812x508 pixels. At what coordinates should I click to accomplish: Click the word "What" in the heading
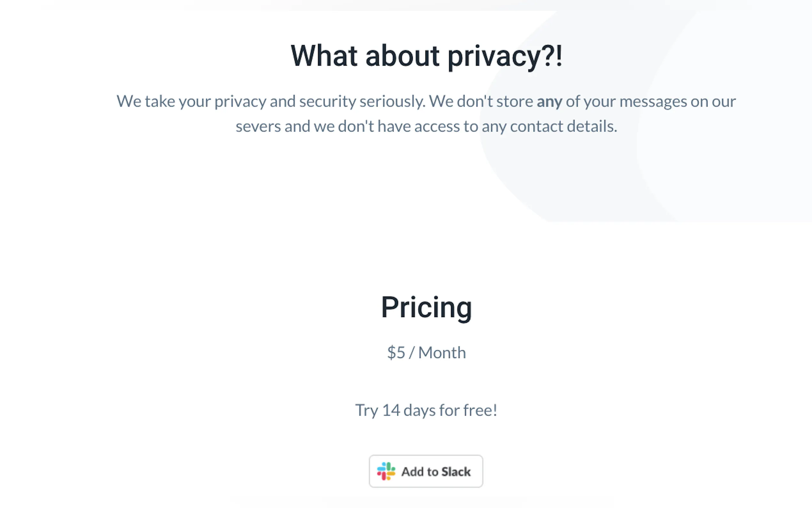[x=324, y=56]
